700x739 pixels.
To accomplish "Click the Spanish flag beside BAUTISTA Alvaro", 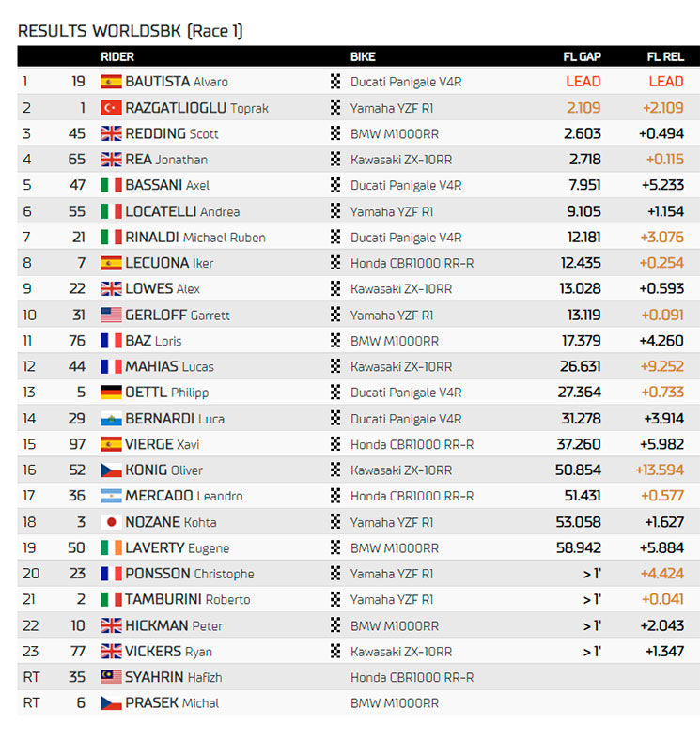I will (111, 82).
